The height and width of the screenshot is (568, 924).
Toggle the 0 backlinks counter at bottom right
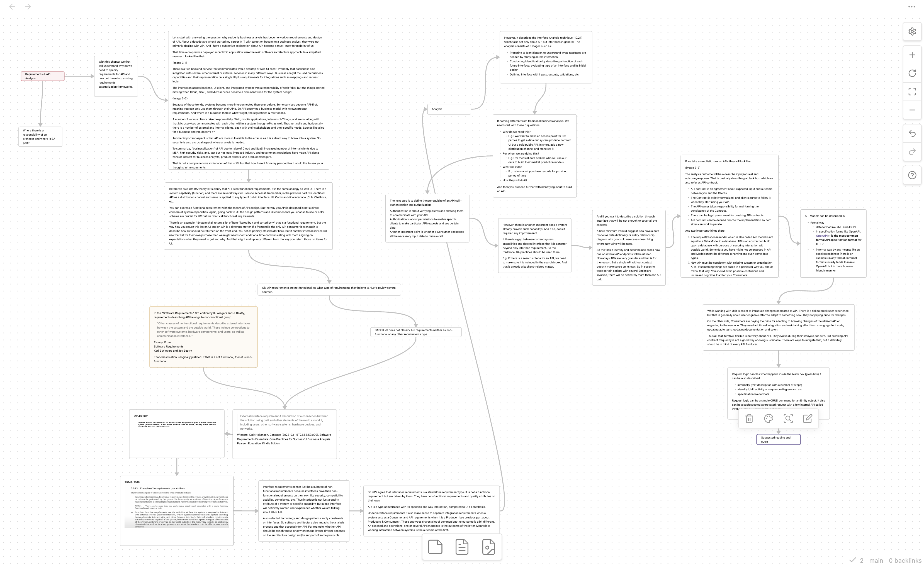pos(905,561)
